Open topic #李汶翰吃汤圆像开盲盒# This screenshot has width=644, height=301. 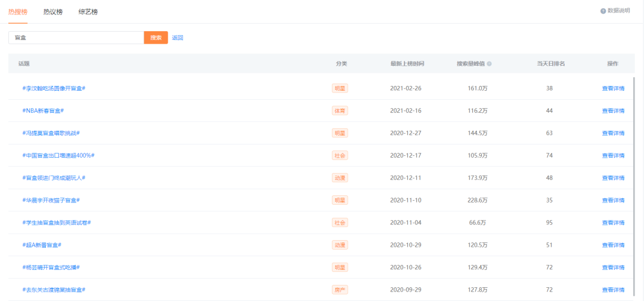point(54,88)
